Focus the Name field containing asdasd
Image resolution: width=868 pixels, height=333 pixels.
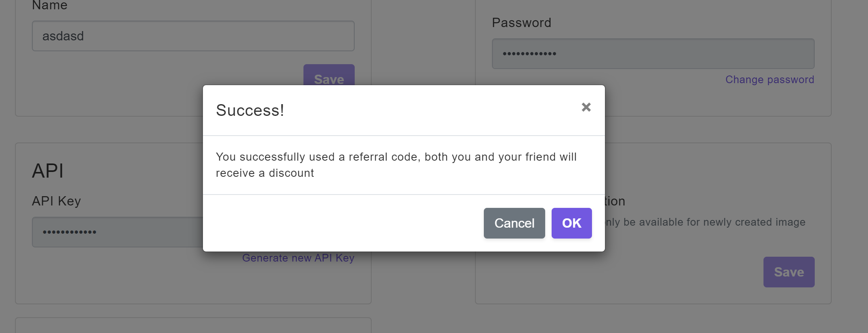coord(193,36)
